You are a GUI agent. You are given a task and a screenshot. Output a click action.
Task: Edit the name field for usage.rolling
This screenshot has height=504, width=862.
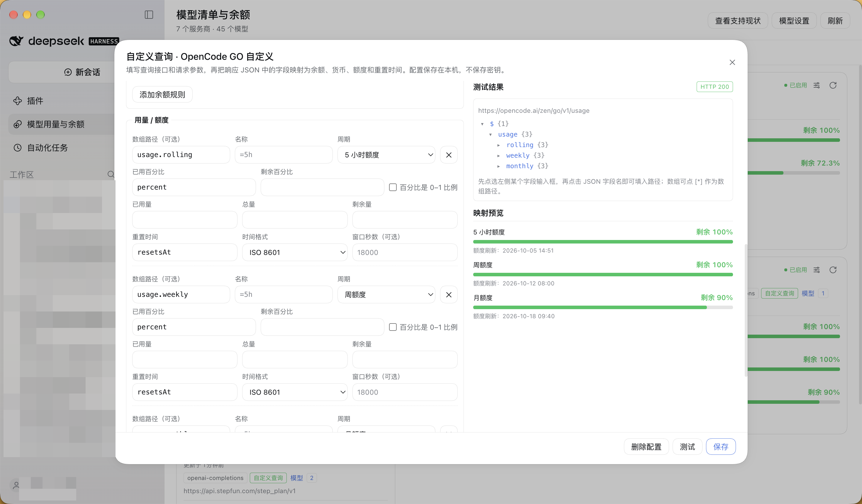tap(284, 155)
